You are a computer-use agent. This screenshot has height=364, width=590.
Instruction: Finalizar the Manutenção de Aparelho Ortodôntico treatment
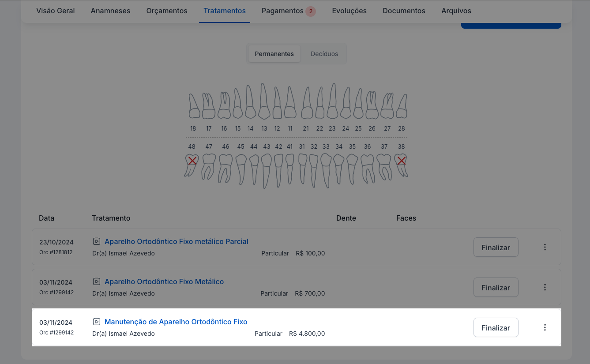coord(496,328)
